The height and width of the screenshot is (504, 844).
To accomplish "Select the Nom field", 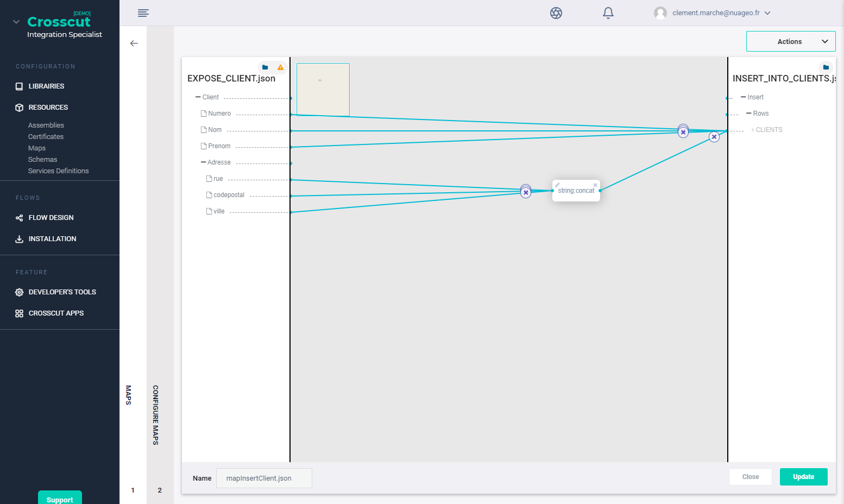I will pyautogui.click(x=215, y=130).
